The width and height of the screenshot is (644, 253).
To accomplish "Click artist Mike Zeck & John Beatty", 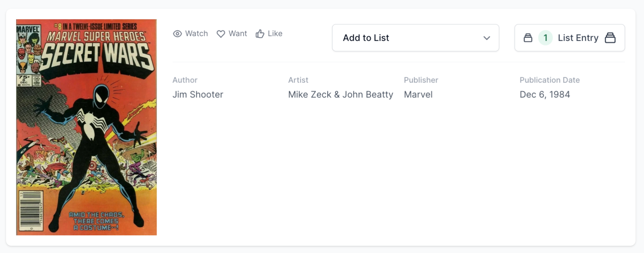I will (x=341, y=95).
